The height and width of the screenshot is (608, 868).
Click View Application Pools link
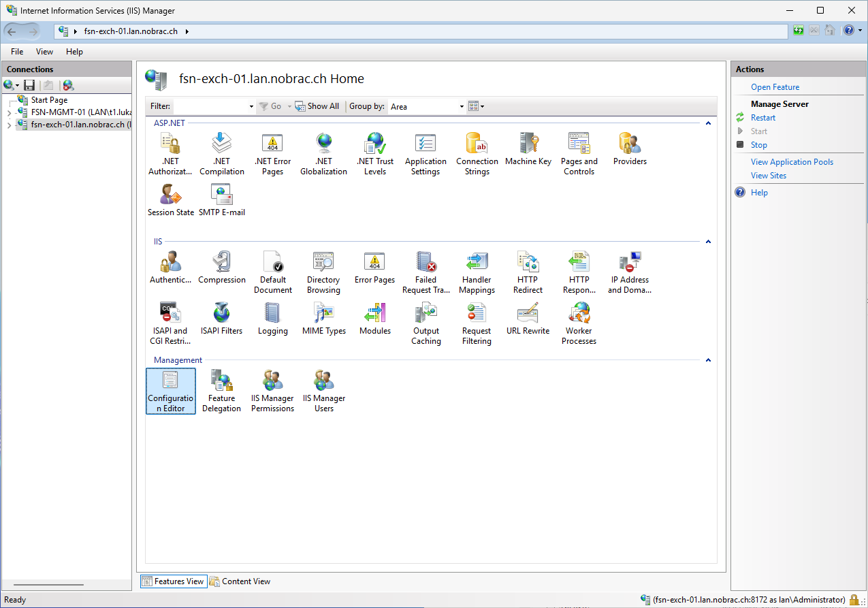coord(792,162)
